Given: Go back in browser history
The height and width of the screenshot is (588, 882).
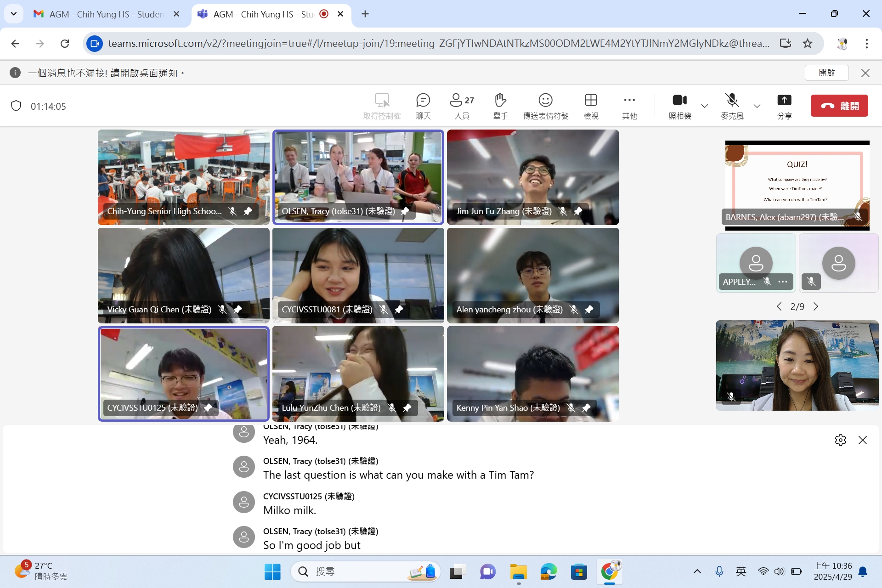Looking at the screenshot, I should point(15,44).
